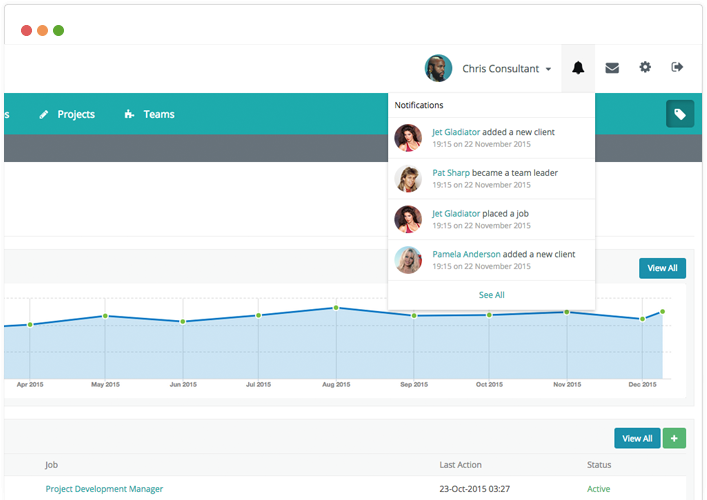Open the Projects menu item

(76, 115)
